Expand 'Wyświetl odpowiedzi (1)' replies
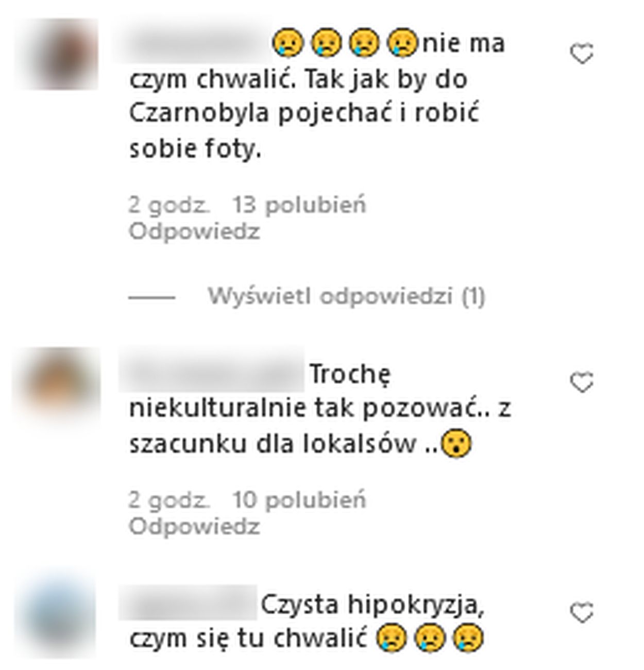This screenshot has width=644, height=670. 346,296
